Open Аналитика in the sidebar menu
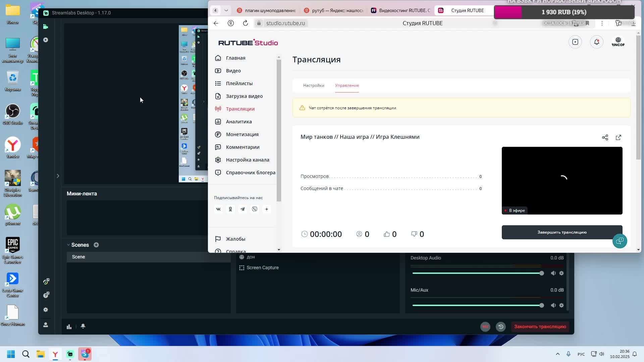The width and height of the screenshot is (644, 362). point(238,122)
